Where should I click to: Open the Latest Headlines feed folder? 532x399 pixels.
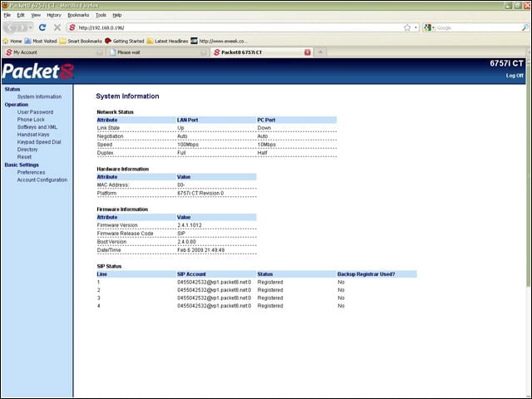click(x=167, y=41)
